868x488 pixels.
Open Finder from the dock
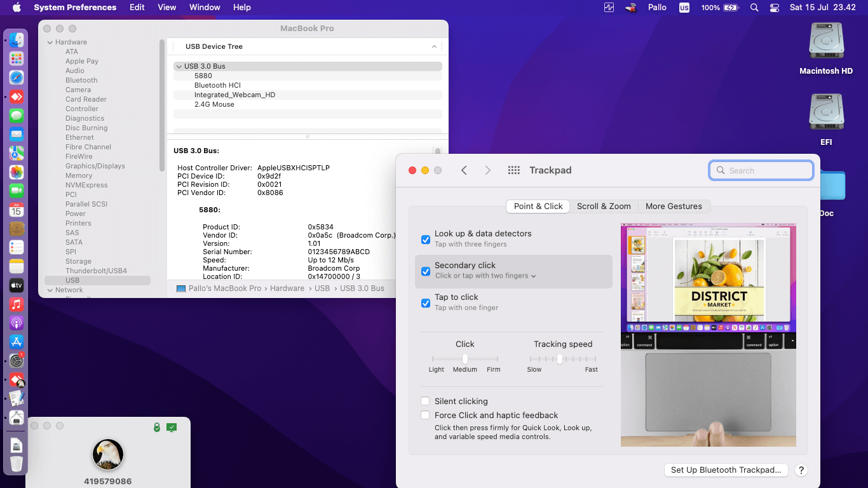click(x=17, y=40)
